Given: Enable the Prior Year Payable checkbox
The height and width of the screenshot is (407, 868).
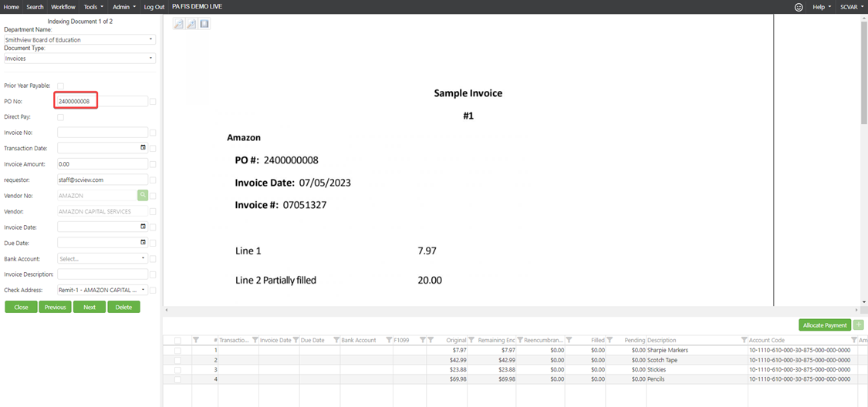Looking at the screenshot, I should pos(61,86).
